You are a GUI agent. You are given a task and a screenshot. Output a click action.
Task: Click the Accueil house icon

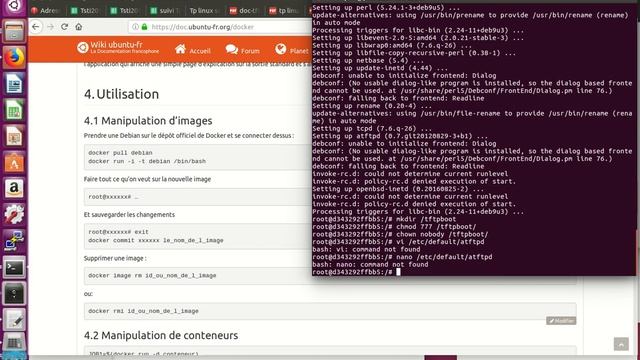click(x=180, y=49)
